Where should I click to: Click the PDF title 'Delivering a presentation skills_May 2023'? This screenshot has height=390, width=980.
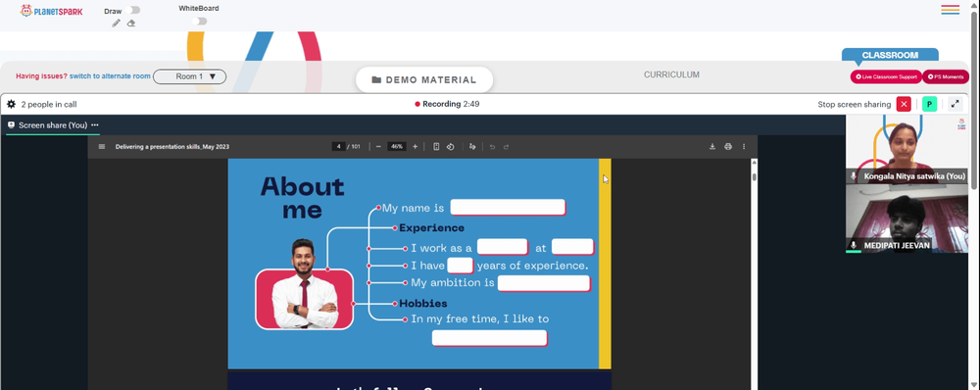pos(172,147)
